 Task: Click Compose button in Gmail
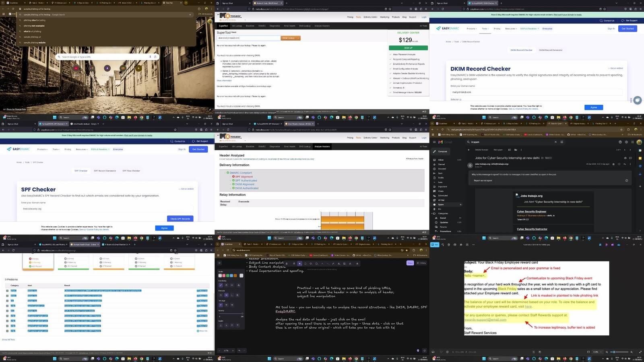coord(440,151)
